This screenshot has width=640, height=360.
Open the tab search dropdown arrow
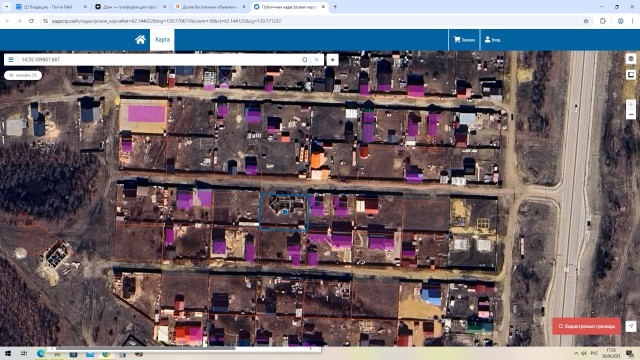click(x=6, y=7)
